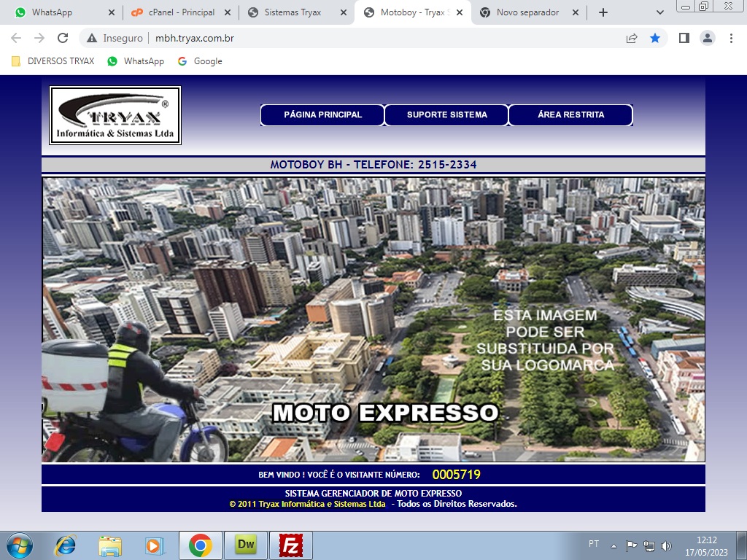Show hidden system tray icons

pos(614,545)
